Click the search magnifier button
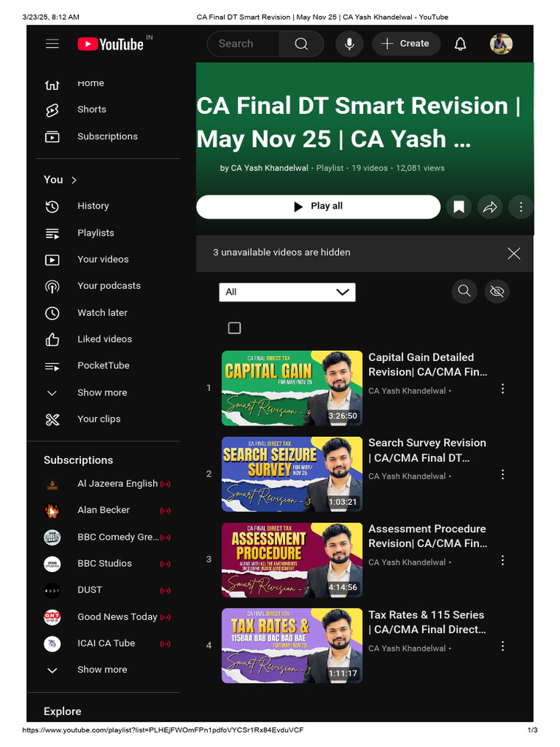The image size is (560, 747). [x=301, y=44]
